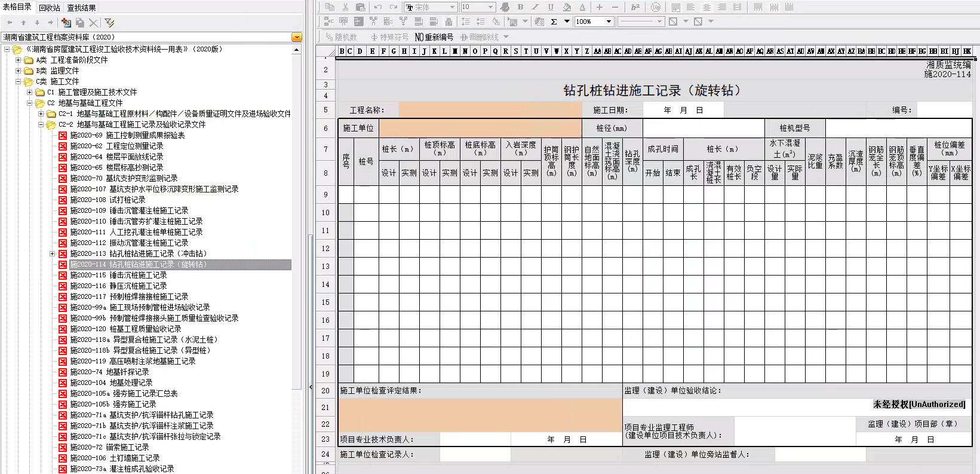Select 施2020-120 桩基工程质量验收记录

point(126,329)
